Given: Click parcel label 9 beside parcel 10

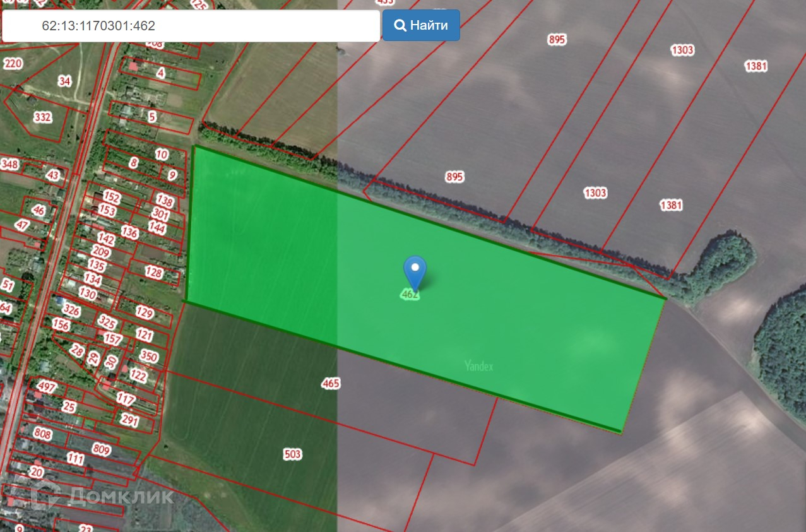Looking at the screenshot, I should 172,174.
